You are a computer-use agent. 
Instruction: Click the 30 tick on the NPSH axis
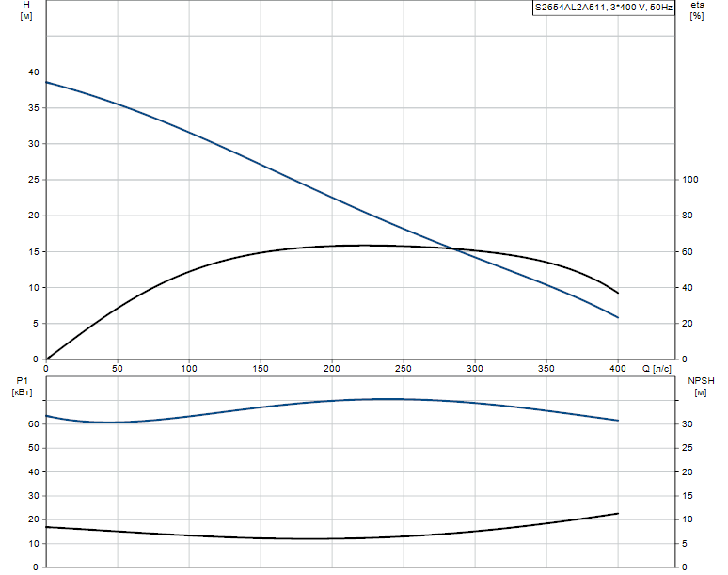click(688, 424)
